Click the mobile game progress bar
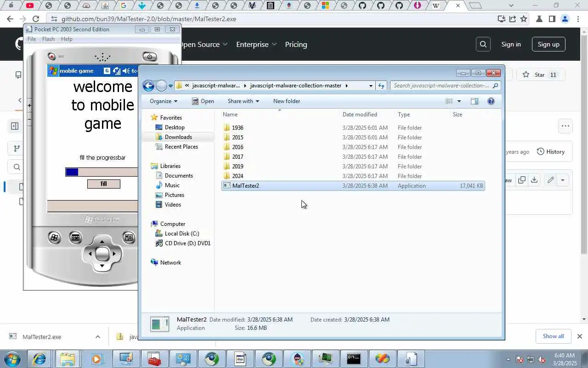 (102, 172)
